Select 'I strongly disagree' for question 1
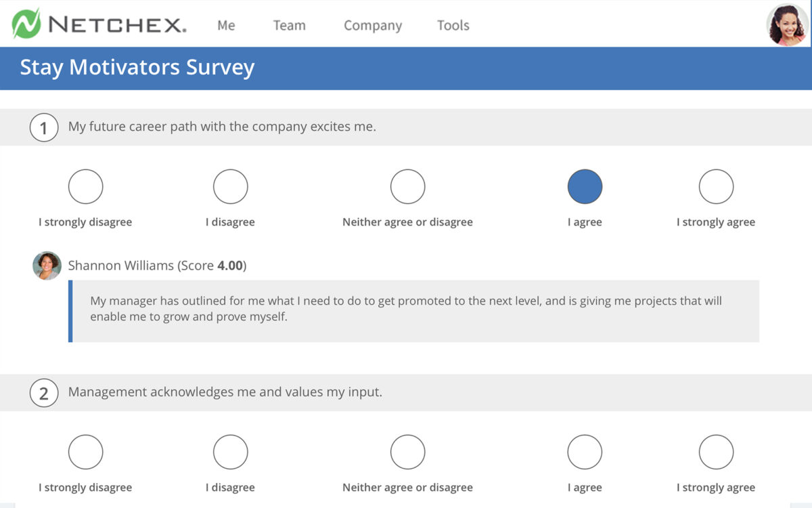 [86, 187]
